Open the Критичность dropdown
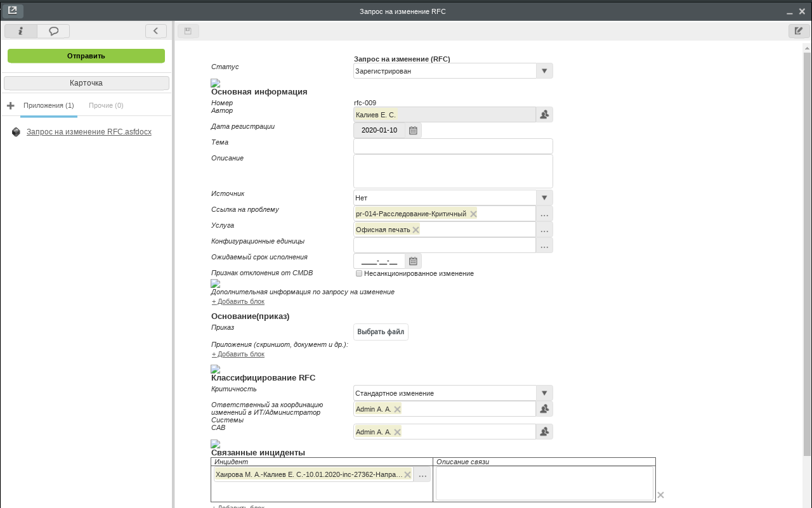 pos(544,393)
